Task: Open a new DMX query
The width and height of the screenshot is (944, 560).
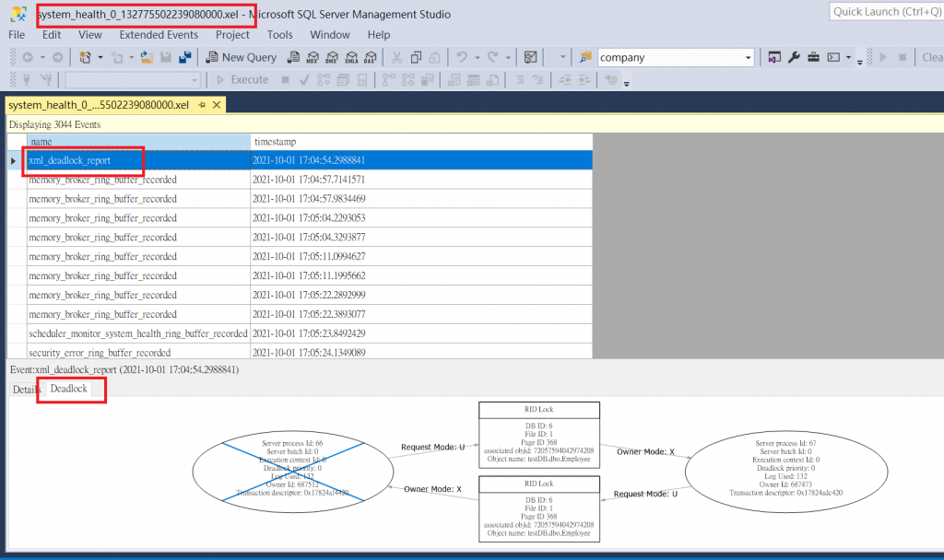Action: pyautogui.click(x=332, y=57)
